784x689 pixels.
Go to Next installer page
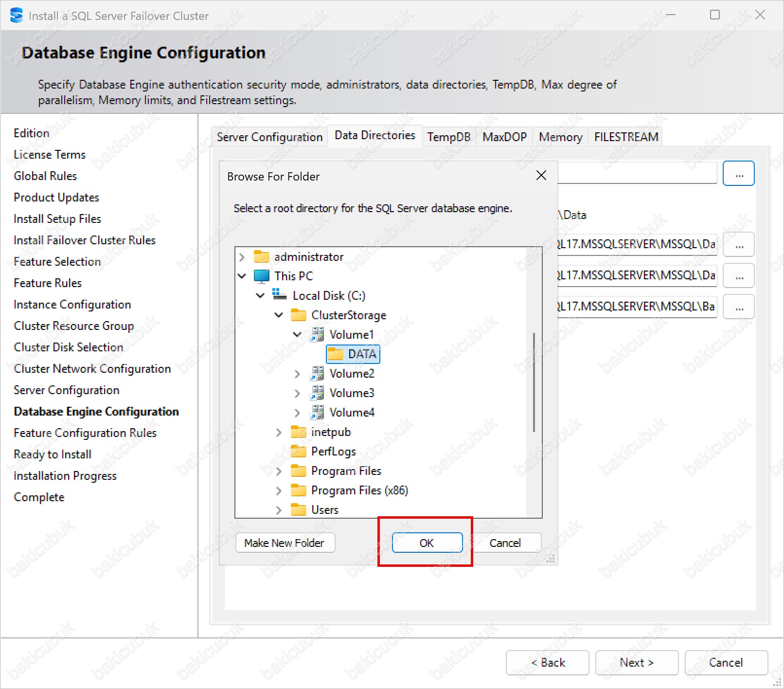(x=636, y=663)
